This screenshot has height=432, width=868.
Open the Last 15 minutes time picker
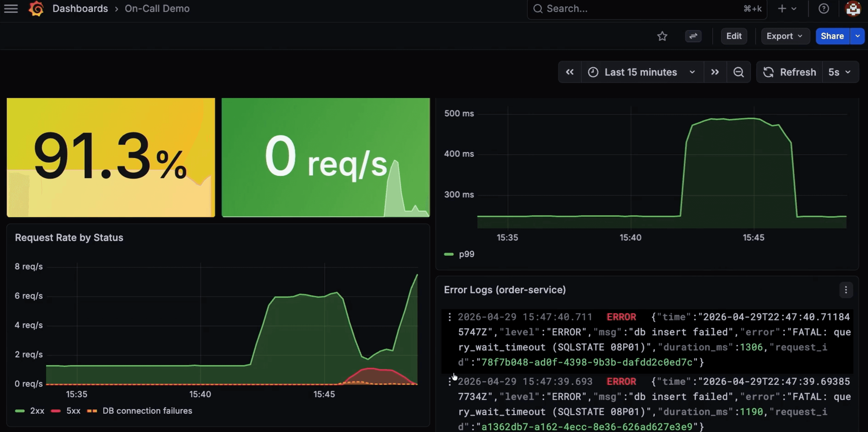(642, 72)
